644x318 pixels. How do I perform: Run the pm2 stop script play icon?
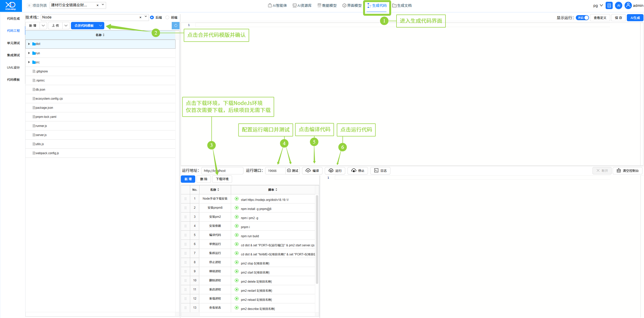[237, 262]
